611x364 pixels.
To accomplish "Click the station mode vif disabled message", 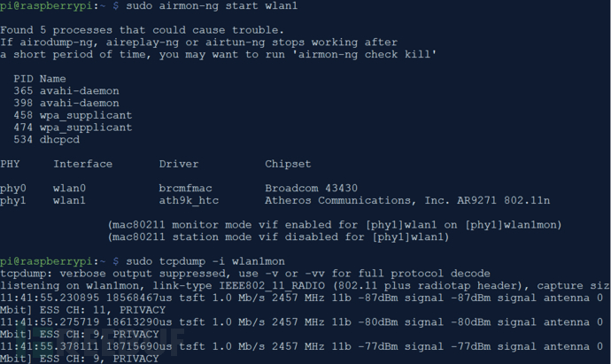I will 278,237.
